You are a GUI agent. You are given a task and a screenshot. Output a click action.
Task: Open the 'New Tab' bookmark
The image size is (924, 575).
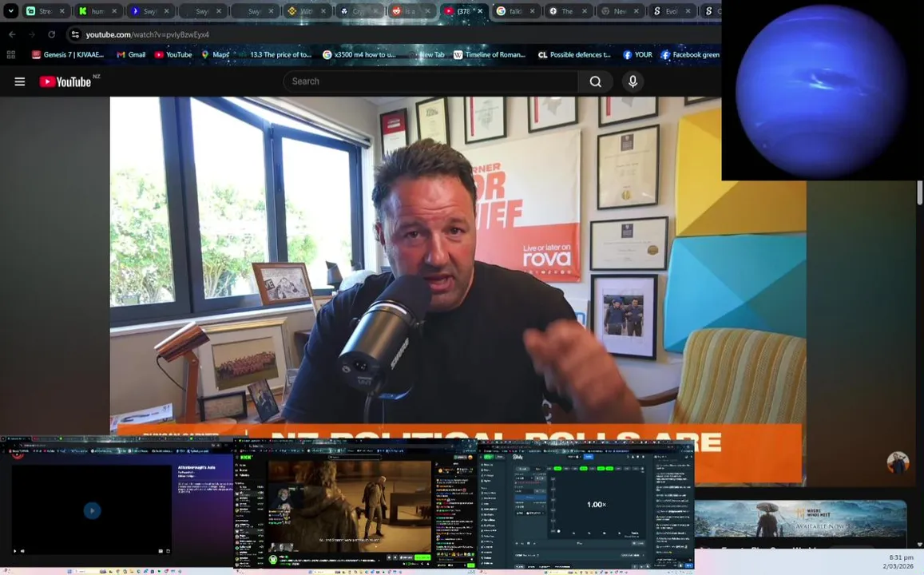426,55
